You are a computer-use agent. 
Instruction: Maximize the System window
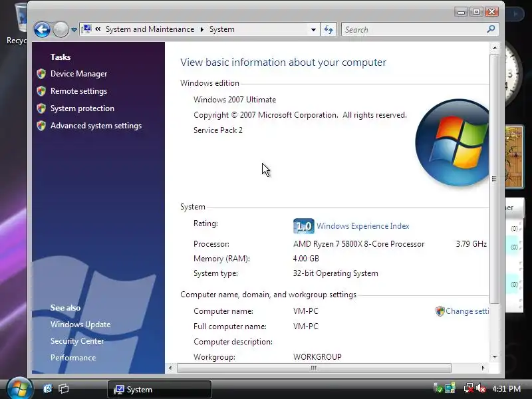click(x=476, y=12)
